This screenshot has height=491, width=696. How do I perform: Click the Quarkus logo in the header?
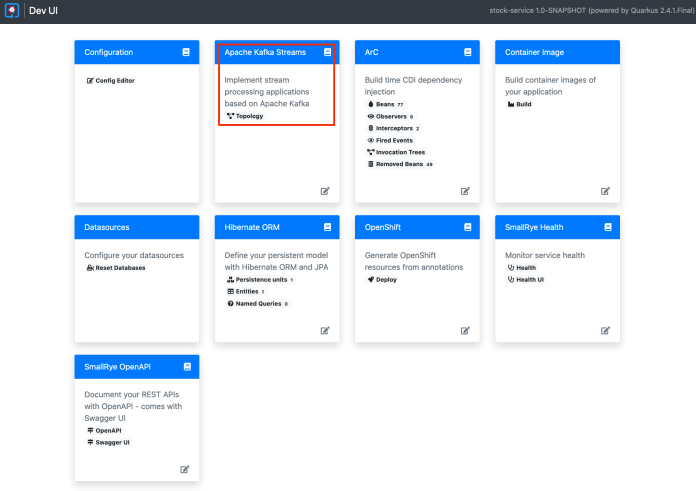tap(12, 11)
